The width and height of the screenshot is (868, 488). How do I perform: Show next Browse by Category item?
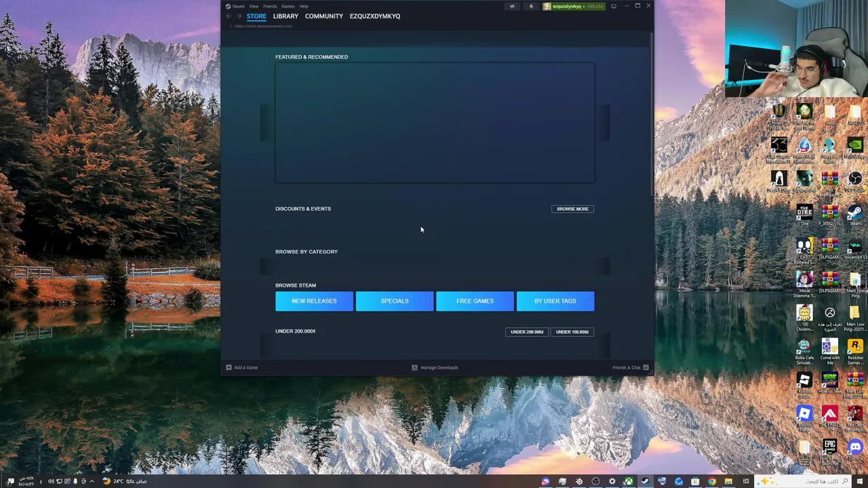coord(604,266)
